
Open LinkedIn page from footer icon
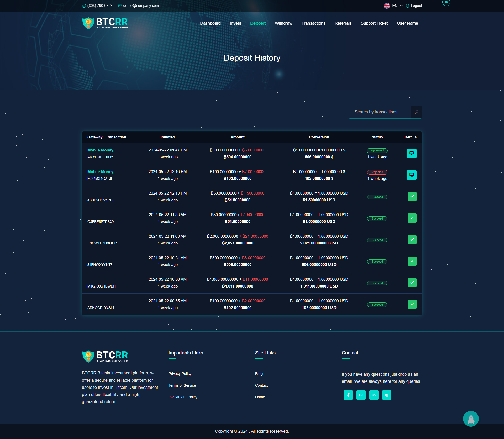[x=374, y=395]
